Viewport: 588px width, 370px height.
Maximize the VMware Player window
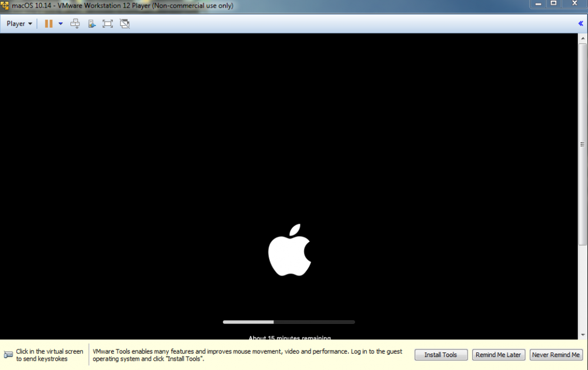click(x=553, y=4)
